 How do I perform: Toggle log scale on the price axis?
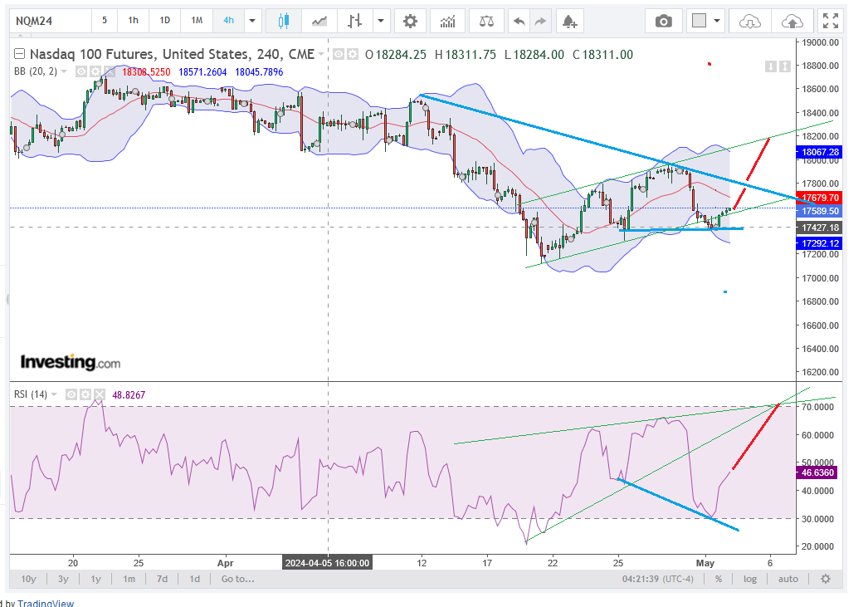click(x=750, y=579)
